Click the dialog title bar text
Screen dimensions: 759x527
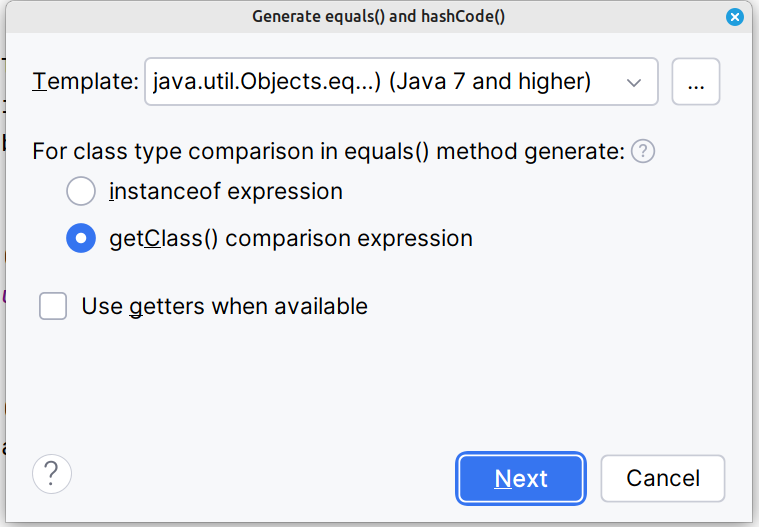click(378, 17)
